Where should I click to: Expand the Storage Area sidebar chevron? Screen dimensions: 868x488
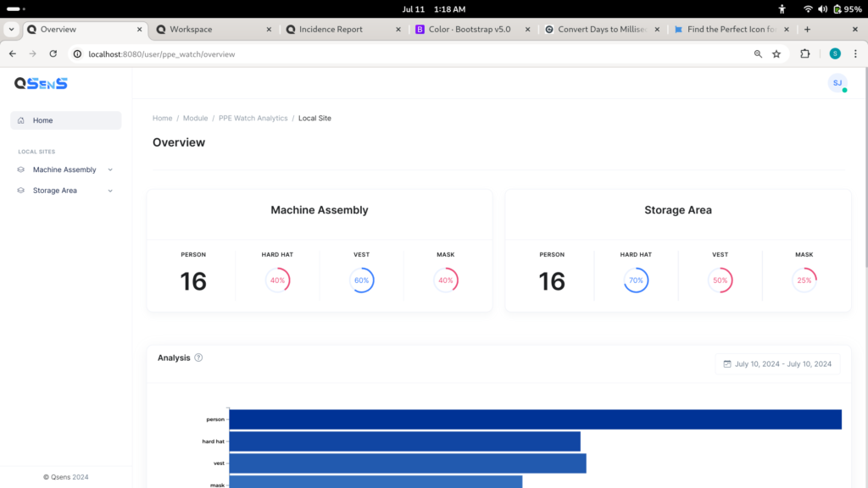tap(110, 191)
